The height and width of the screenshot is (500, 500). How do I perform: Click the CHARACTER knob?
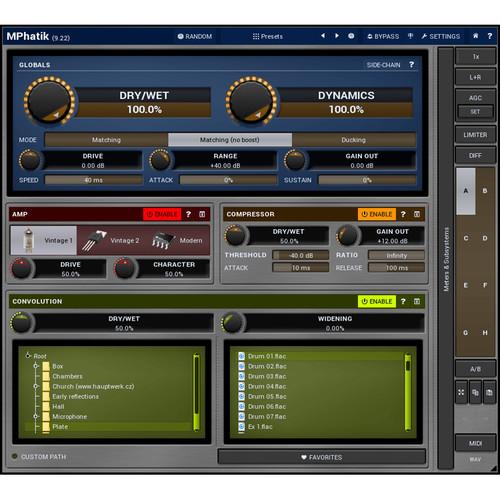coord(125,268)
